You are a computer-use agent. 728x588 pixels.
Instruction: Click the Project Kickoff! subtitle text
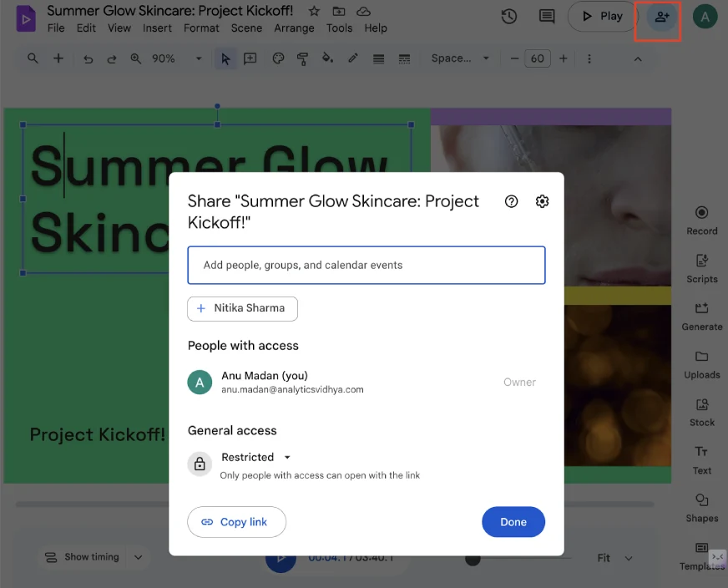[98, 434]
